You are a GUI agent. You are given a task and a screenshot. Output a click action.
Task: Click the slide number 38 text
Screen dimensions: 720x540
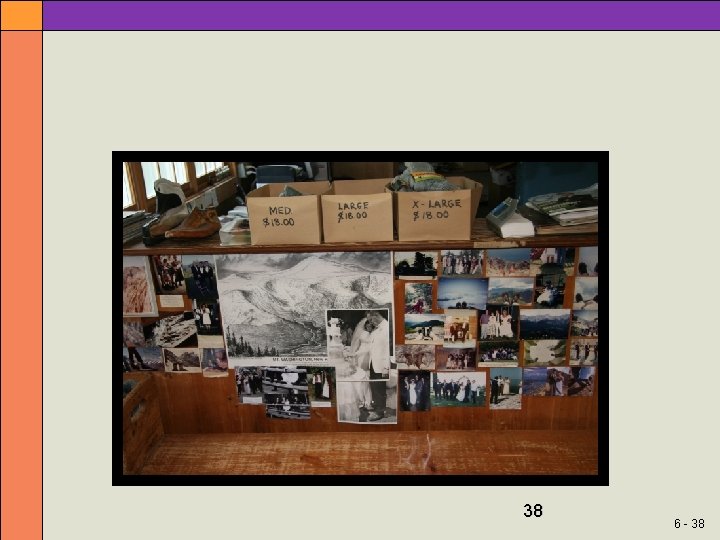pos(533,511)
